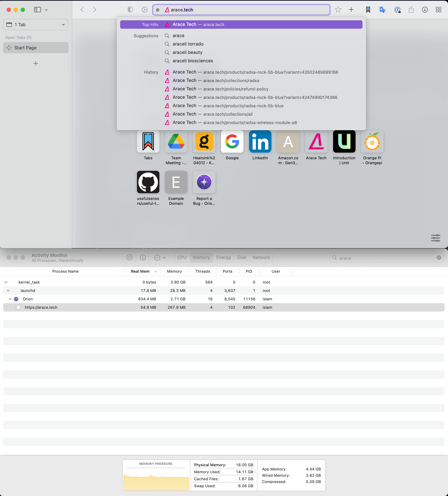Select top hit Arace Tech — arace.tech
The height and width of the screenshot is (496, 448).
(241, 24)
